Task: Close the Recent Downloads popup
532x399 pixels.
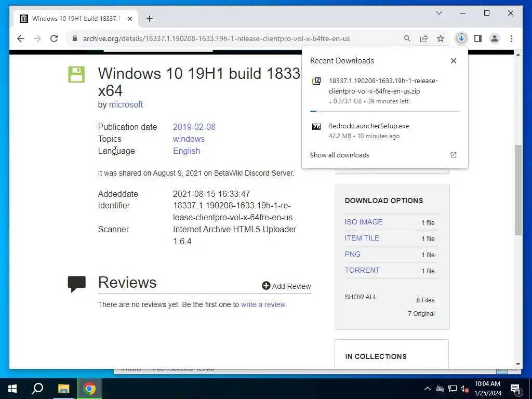Action: [453, 61]
